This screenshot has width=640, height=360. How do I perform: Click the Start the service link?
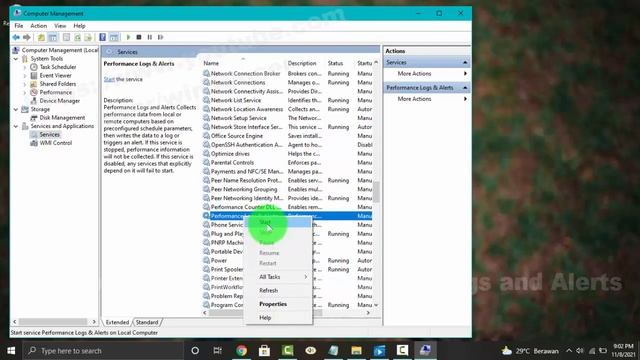[x=109, y=79]
